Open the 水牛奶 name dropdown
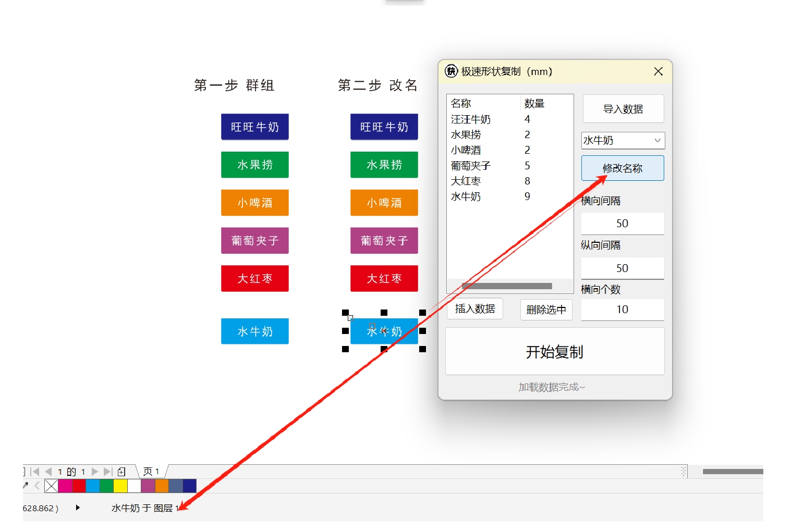Screen dimensions: 792x532 pos(623,140)
